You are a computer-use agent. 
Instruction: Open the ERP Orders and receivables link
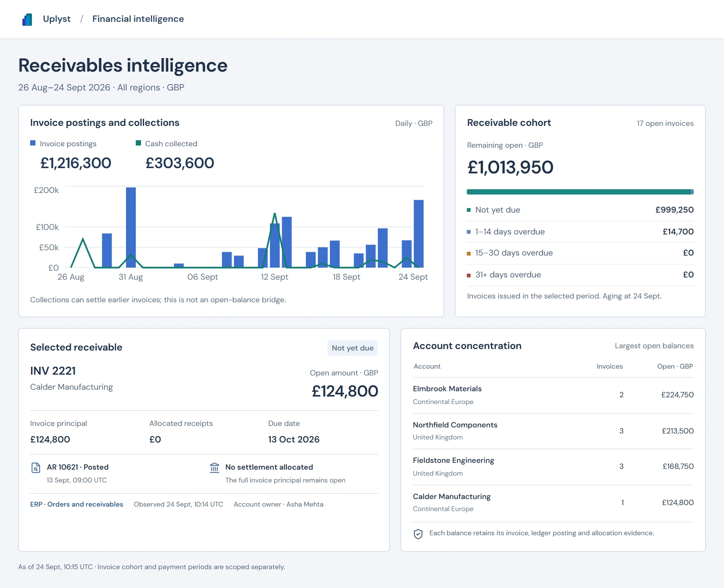point(77,504)
